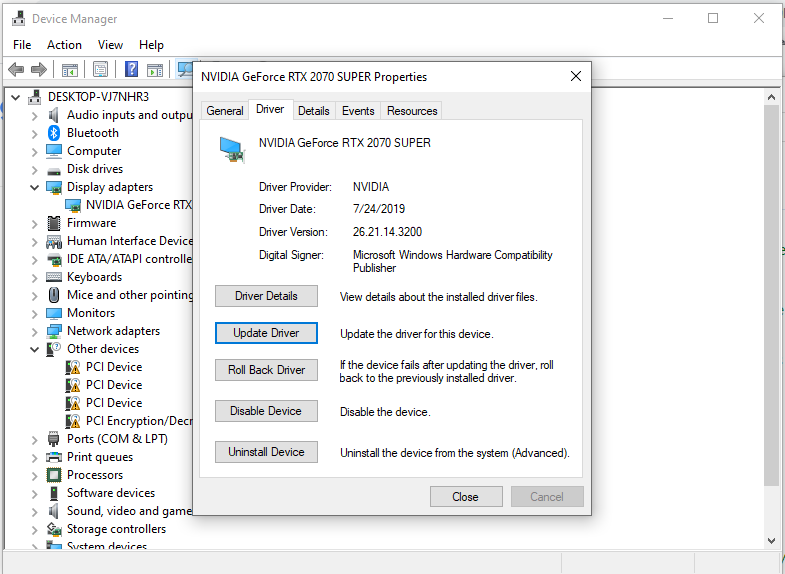The height and width of the screenshot is (574, 785).
Task: Click the Update Driver button
Action: pos(266,333)
